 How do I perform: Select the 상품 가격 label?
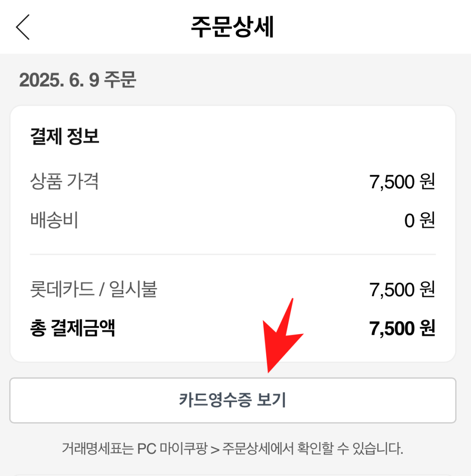click(64, 181)
